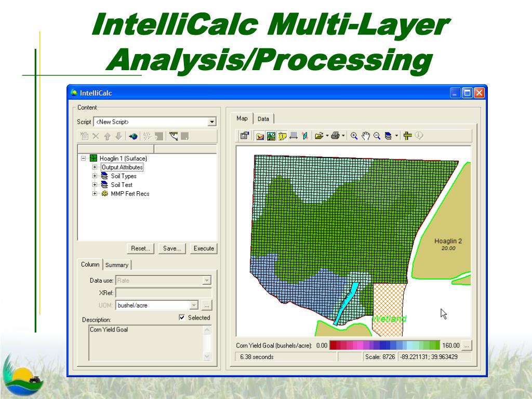Click the '-89.221131; 39.963429' coordinates text
Viewport: 532px width, 399px height.
coord(429,356)
